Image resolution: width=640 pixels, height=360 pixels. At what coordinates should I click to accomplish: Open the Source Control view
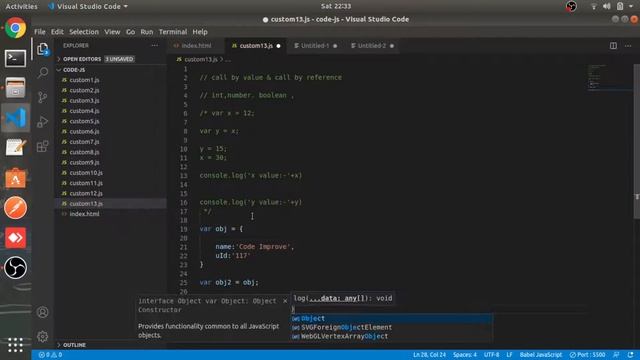tap(43, 97)
